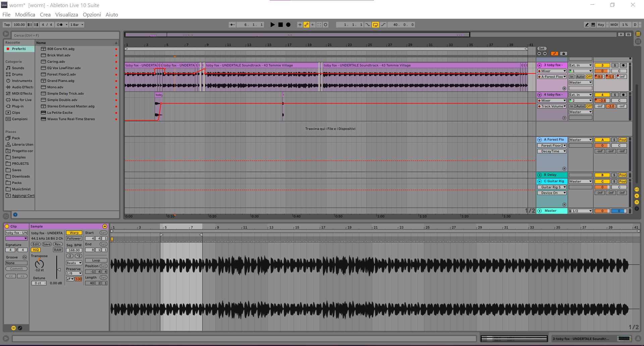Click the Arrangement Record button
Screen dimensions: 644x346
point(288,24)
